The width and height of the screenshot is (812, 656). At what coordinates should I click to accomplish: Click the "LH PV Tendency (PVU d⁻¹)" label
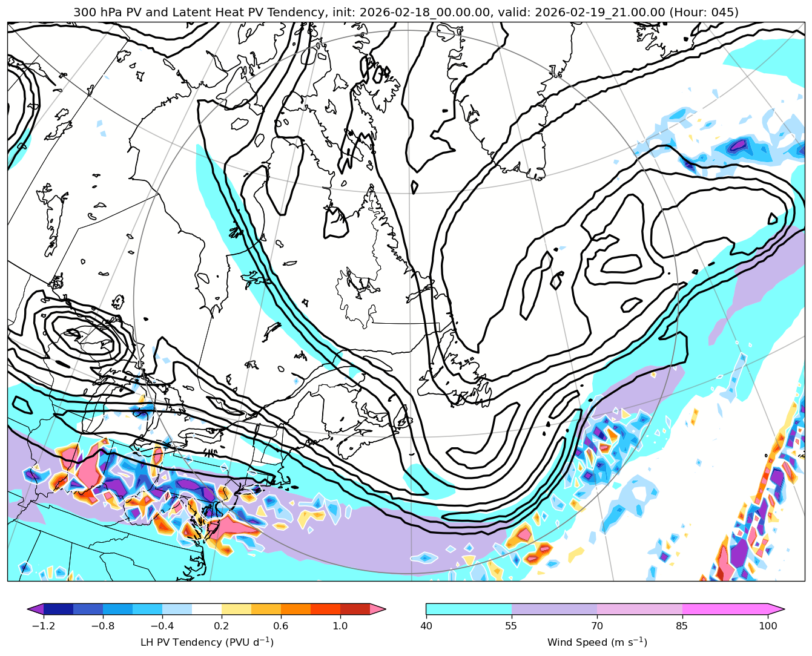(206, 642)
